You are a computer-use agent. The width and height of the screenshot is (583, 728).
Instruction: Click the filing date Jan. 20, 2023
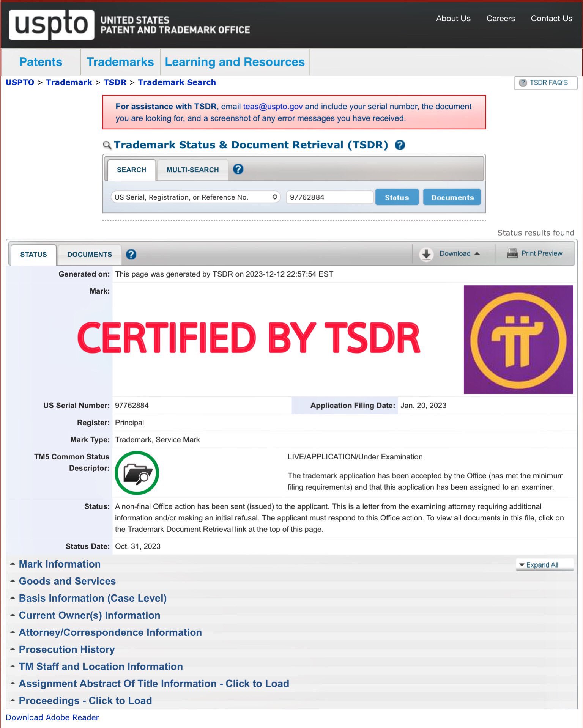(424, 405)
